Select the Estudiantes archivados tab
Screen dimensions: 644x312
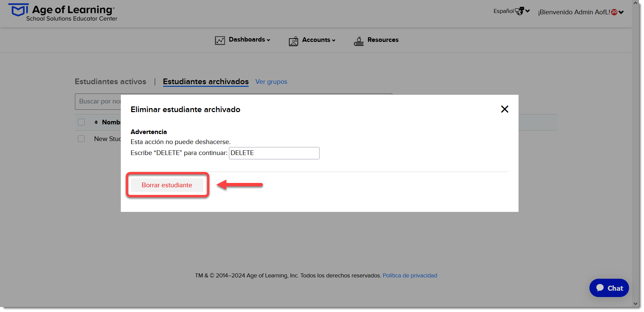pyautogui.click(x=206, y=81)
